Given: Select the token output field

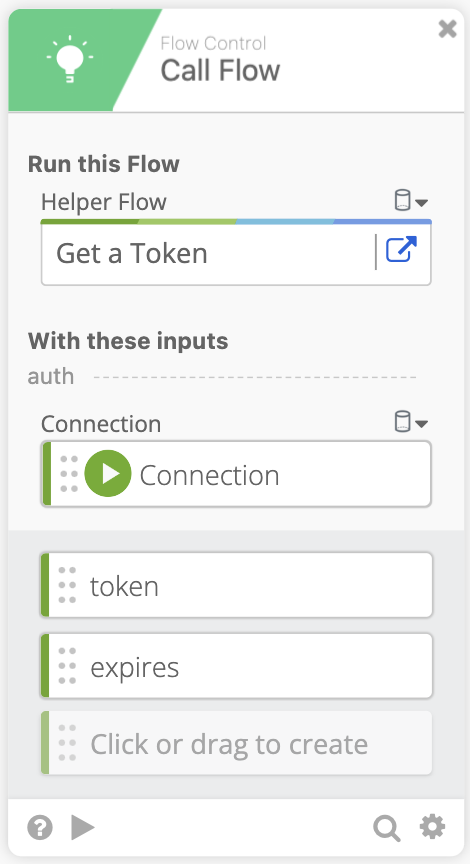Looking at the screenshot, I should click(236, 585).
